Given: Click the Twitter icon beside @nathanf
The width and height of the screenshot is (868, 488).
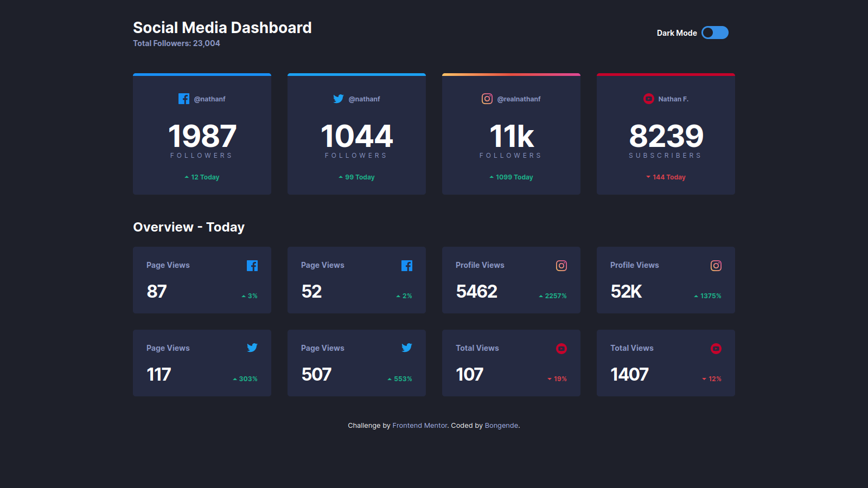Looking at the screenshot, I should pos(339,99).
